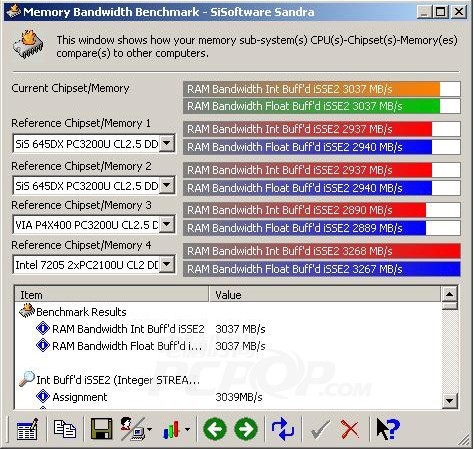Screen dimensions: 474x449
Task: Click the results list scrollbar thumb
Action: (x=449, y=306)
